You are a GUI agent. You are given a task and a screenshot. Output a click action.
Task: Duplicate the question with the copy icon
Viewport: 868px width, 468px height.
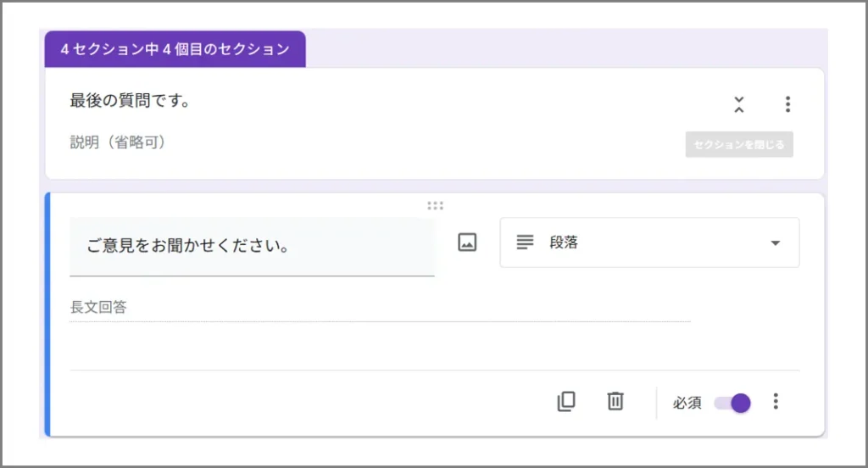(x=566, y=402)
